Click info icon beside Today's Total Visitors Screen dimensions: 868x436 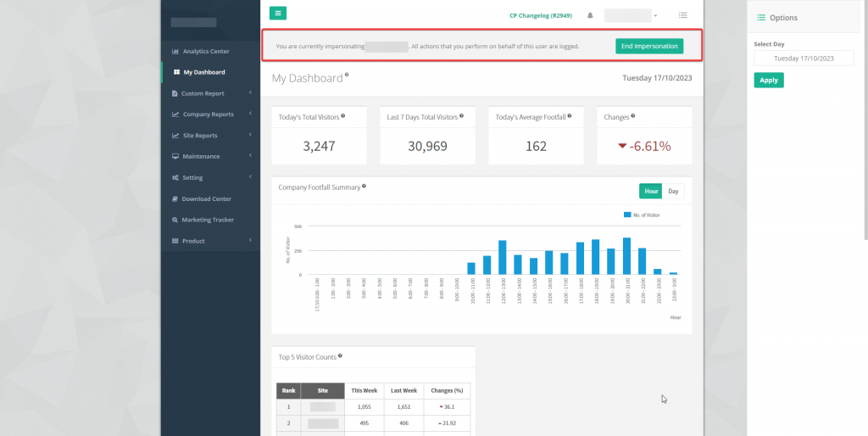coord(342,115)
